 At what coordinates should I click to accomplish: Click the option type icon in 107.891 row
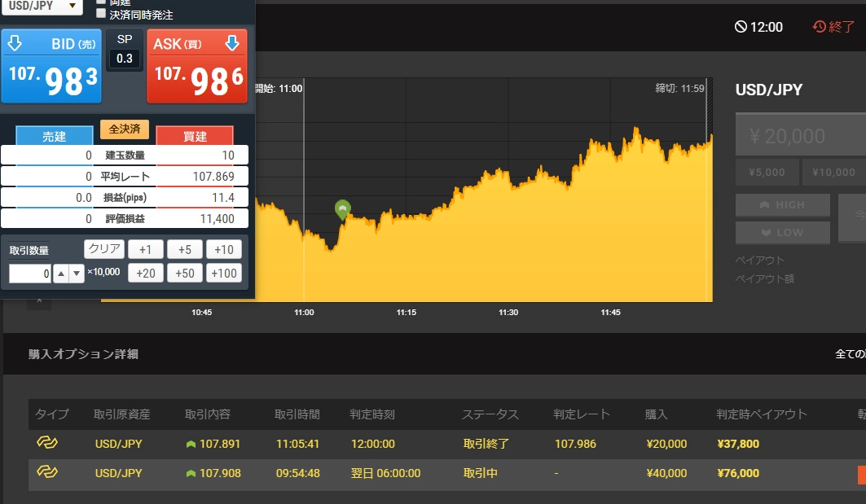pos(47,443)
